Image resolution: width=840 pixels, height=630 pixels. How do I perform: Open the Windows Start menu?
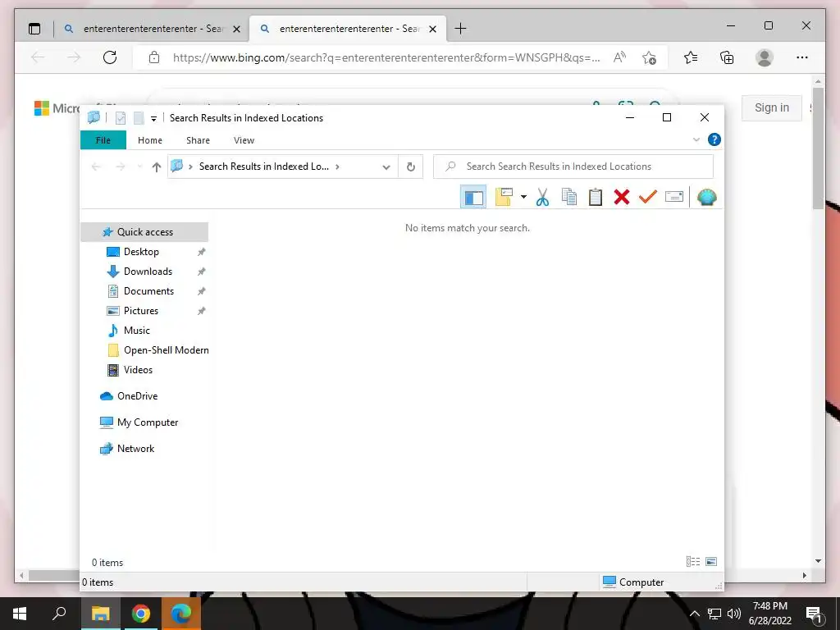point(20,614)
